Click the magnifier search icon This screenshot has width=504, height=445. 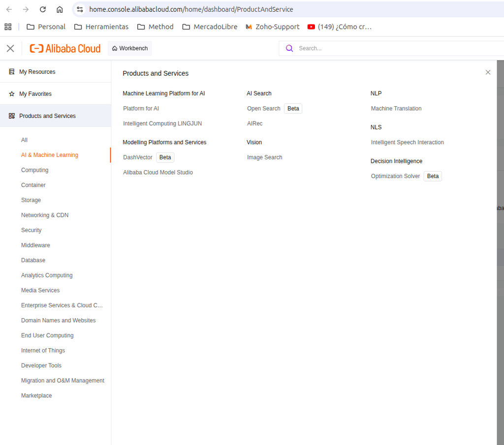tap(289, 48)
